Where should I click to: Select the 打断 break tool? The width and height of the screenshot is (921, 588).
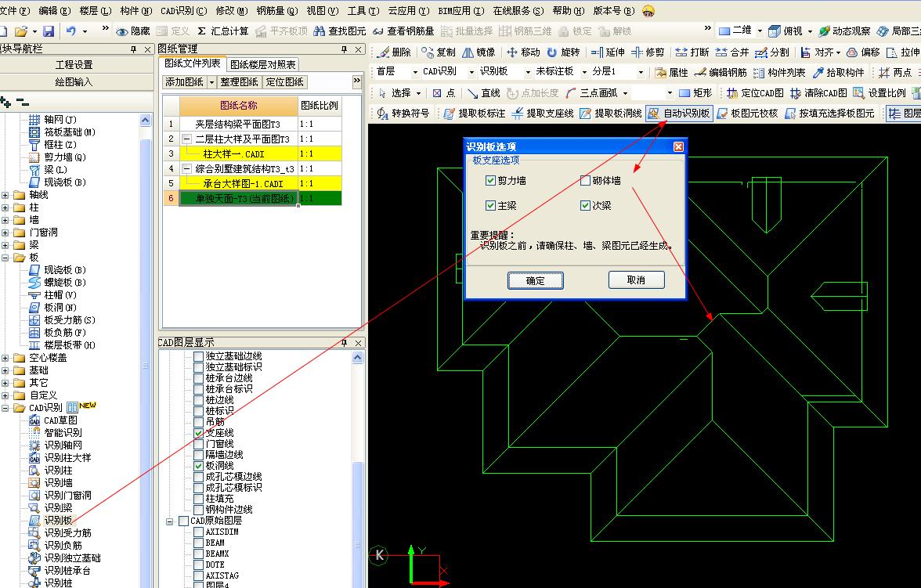692,52
